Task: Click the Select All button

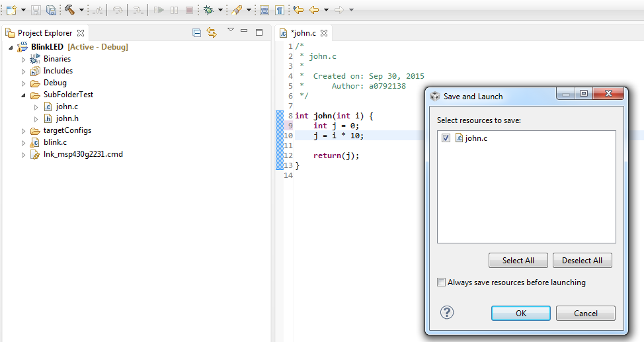Action: (518, 261)
